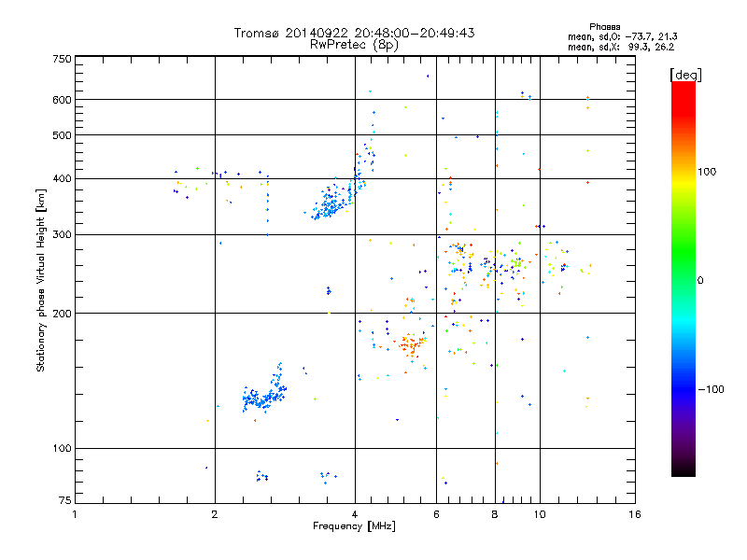Click the x-axis label 'Frequency [MHz]'
This screenshot has width=747, height=560.
354,526
